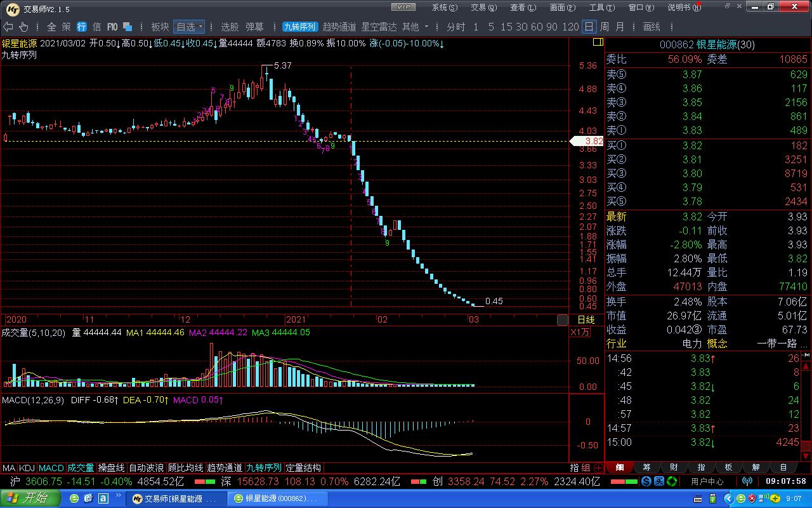The height and width of the screenshot is (508, 812).
Task: Switch to the 财 tab in right panel
Action: coord(674,467)
